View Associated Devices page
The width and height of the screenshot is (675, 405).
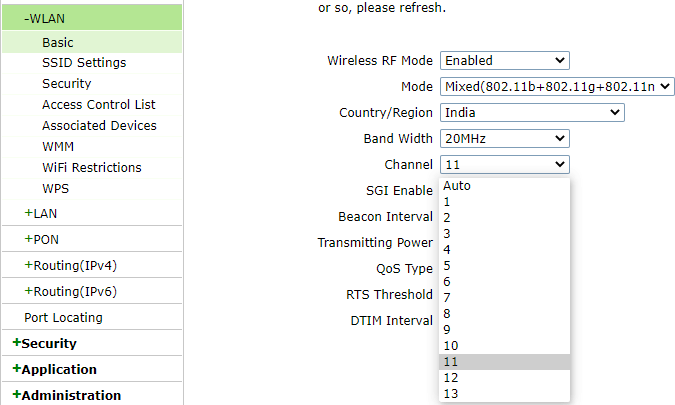(99, 126)
